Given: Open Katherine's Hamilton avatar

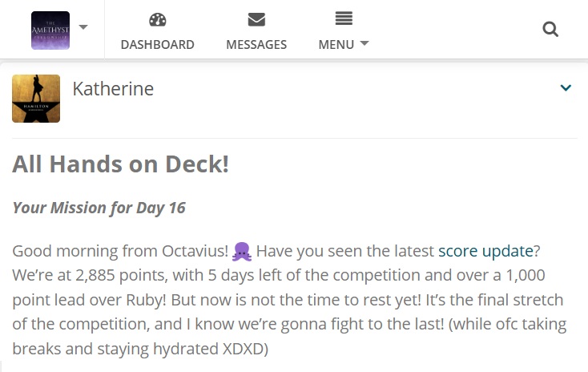Looking at the screenshot, I should 36,99.
